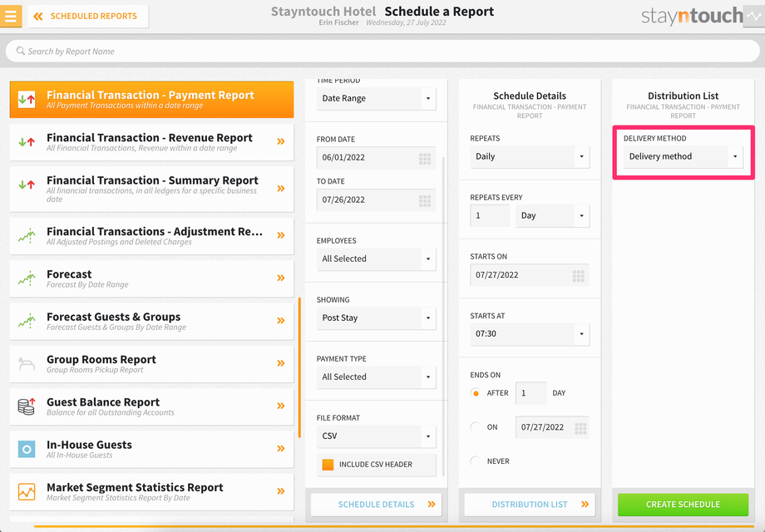The image size is (765, 532).
Task: Click chevron on Revenue Report row
Action: coord(281,141)
